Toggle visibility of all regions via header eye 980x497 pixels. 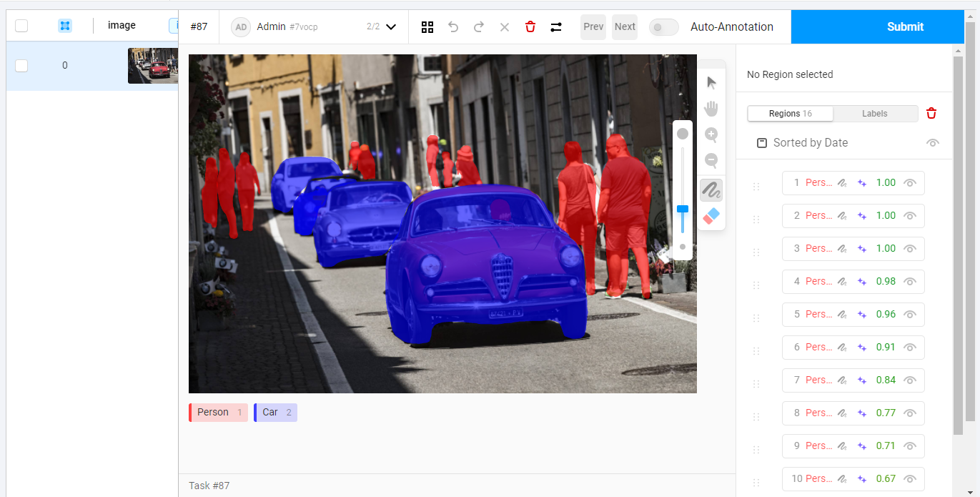pos(932,142)
